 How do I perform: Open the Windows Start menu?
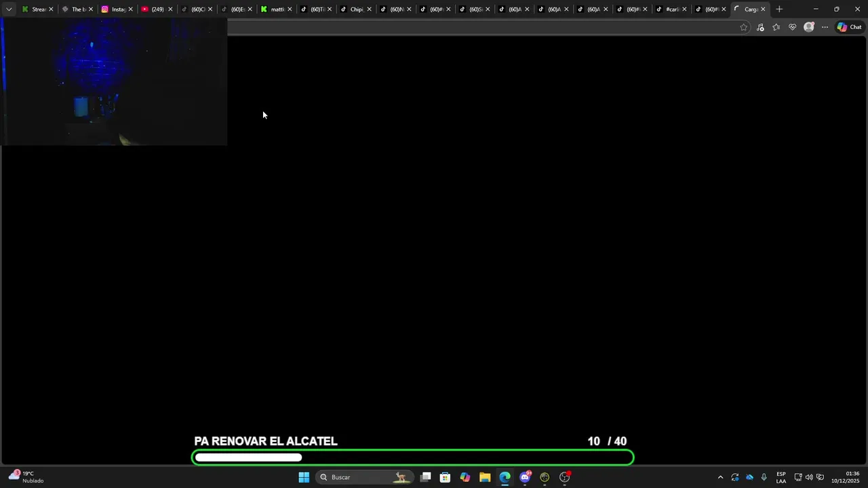coord(304,477)
